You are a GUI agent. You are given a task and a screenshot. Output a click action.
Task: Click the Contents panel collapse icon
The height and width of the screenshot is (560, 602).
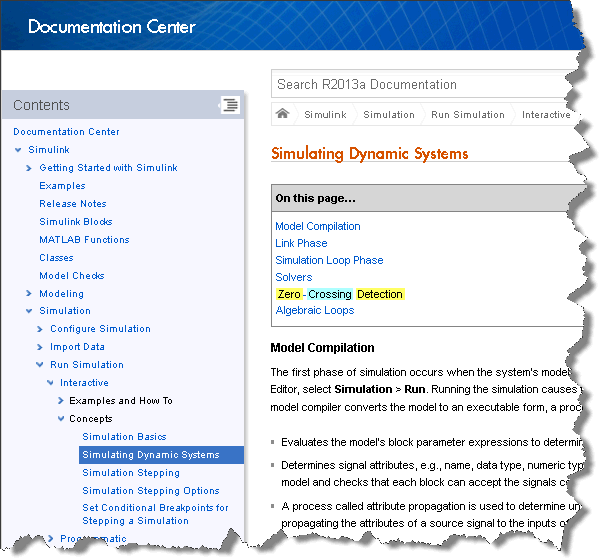coord(229,105)
